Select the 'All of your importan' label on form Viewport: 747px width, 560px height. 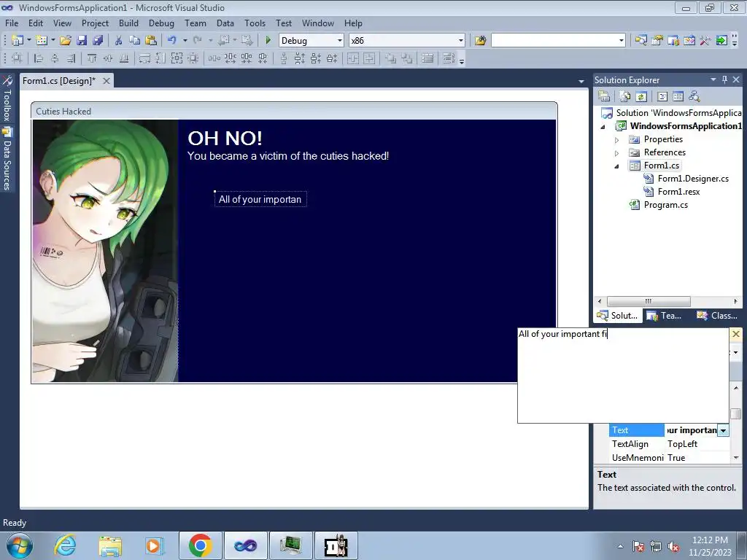point(260,200)
